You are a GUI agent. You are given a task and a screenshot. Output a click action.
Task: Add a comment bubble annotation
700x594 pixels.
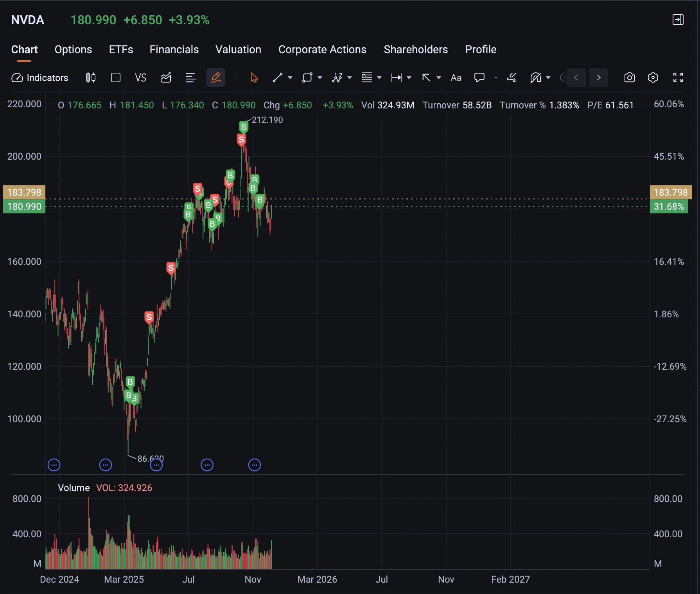coord(479,77)
